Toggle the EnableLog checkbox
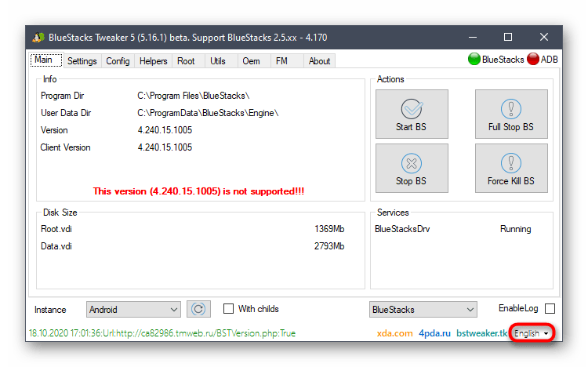 tap(550, 308)
